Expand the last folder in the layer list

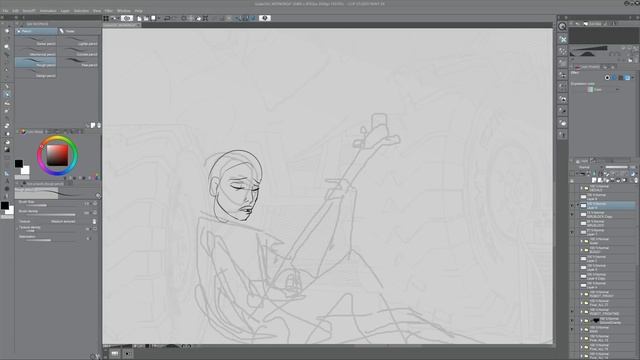[x=581, y=356]
